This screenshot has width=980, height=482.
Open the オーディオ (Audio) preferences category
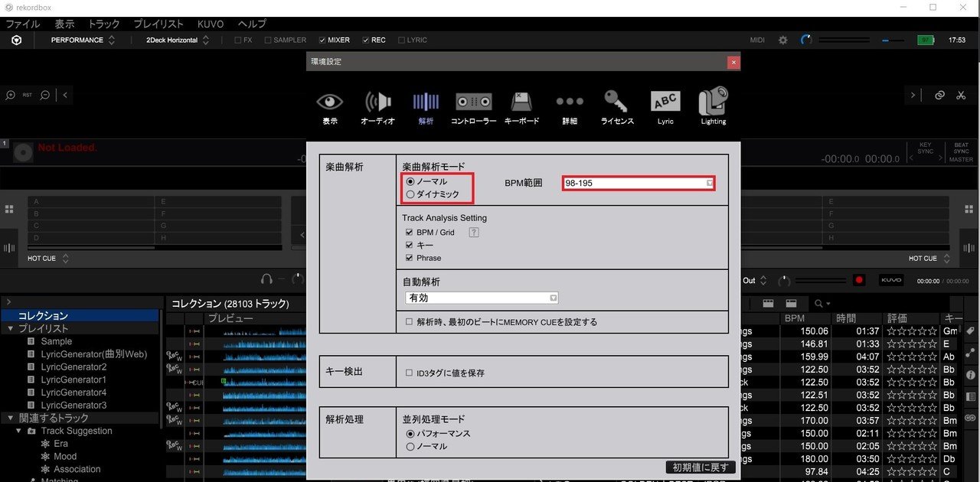tap(377, 107)
